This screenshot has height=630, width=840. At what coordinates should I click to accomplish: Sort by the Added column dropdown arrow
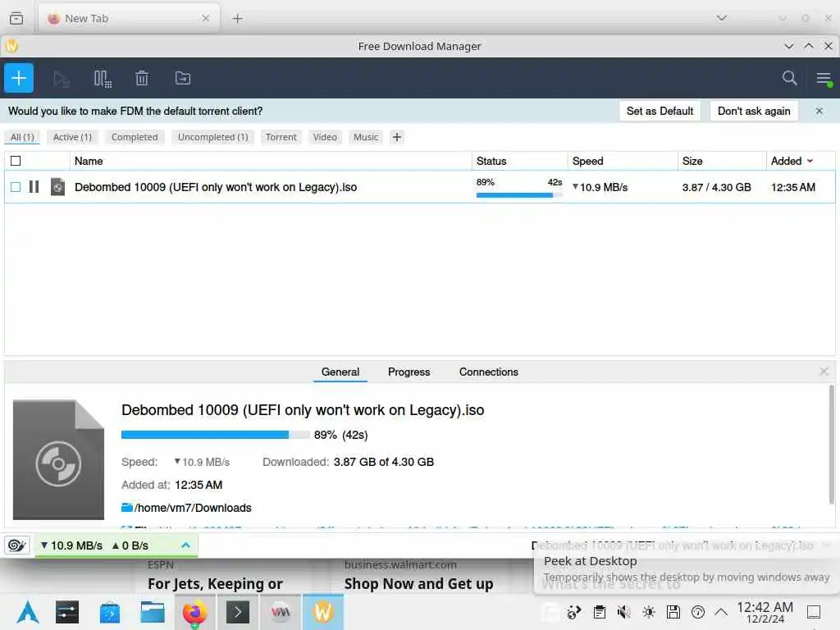click(x=810, y=161)
